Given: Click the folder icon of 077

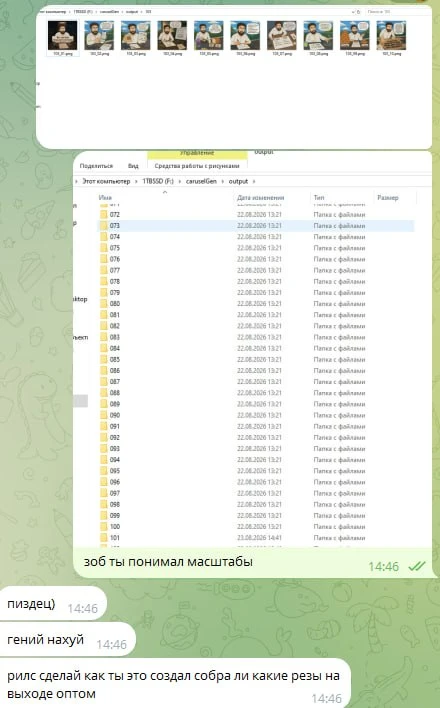Looking at the screenshot, I should (103, 270).
